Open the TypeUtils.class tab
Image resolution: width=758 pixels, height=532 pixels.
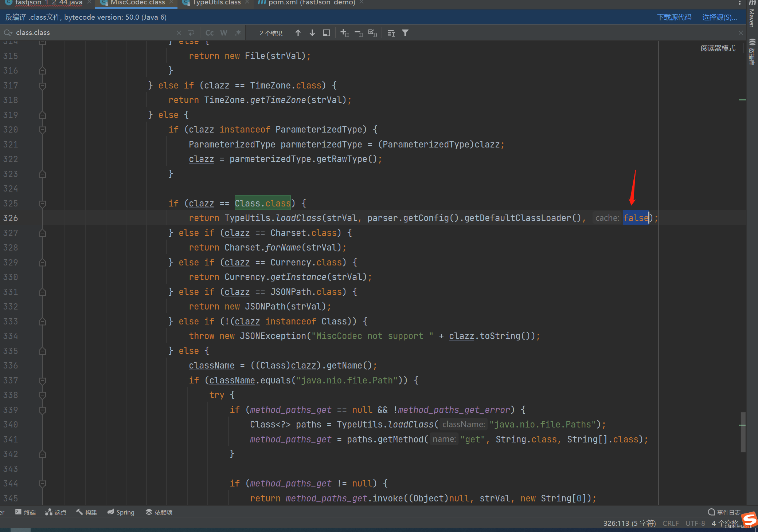coord(216,3)
